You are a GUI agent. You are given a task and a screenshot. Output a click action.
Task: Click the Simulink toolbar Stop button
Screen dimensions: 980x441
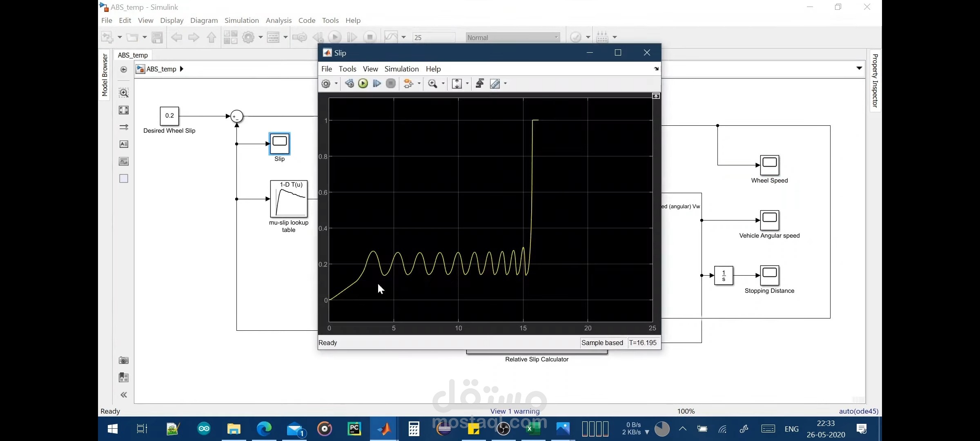pos(370,38)
